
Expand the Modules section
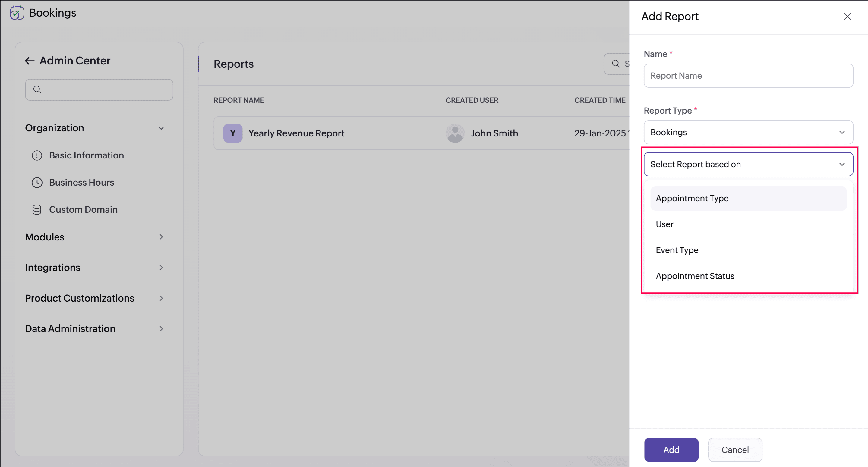point(161,237)
